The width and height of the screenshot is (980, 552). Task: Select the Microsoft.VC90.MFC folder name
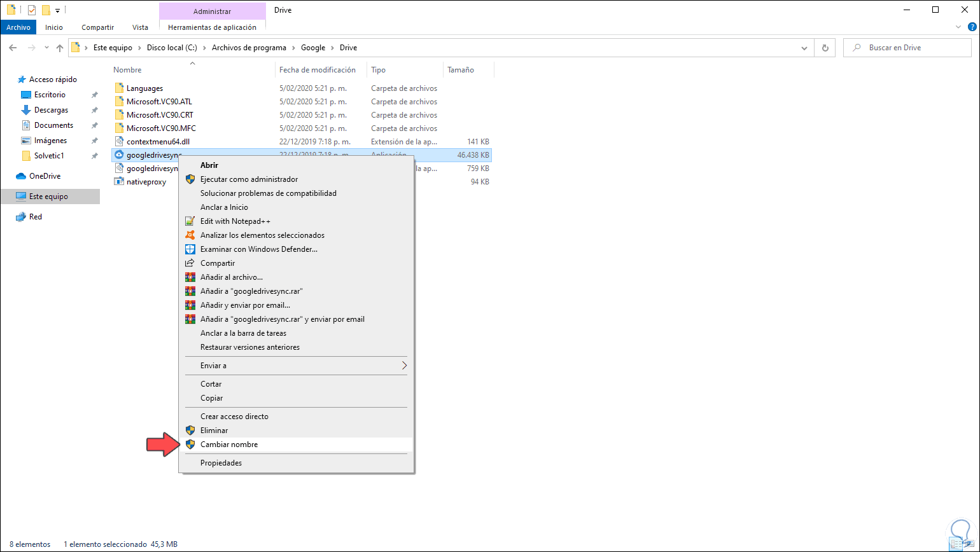coord(161,128)
